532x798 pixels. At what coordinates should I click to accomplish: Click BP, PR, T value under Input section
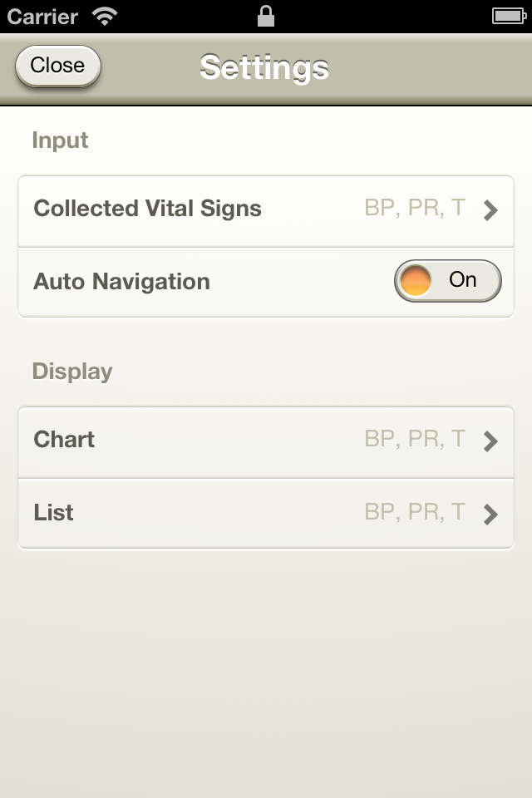coord(415,208)
